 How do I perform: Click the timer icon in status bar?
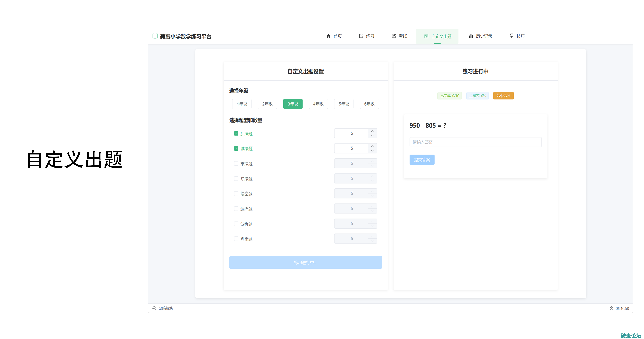611,308
